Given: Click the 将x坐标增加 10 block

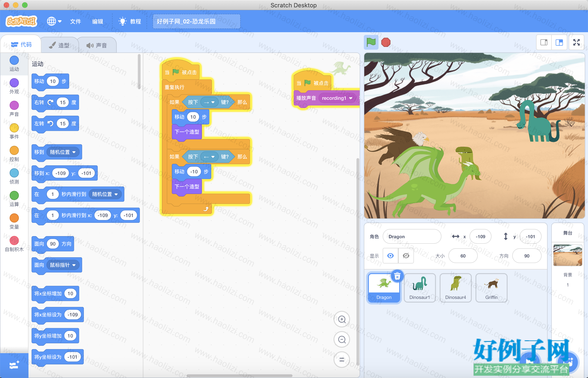Looking at the screenshot, I should pos(55,294).
